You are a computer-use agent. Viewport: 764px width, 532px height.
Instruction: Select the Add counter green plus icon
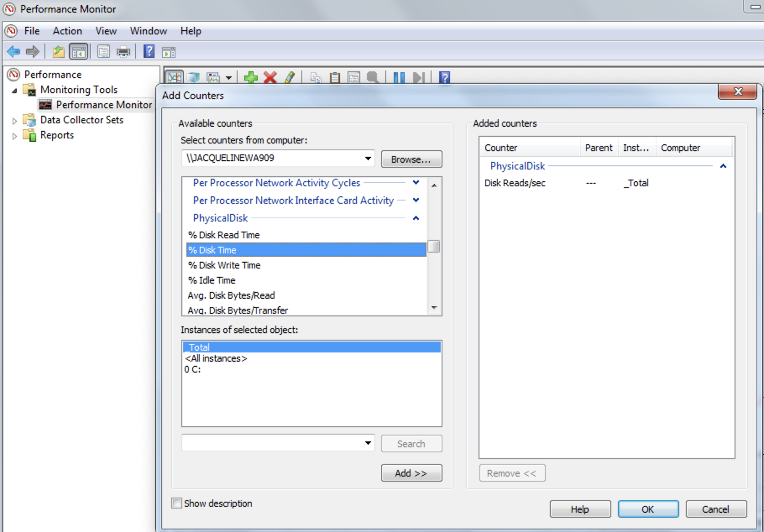tap(251, 77)
